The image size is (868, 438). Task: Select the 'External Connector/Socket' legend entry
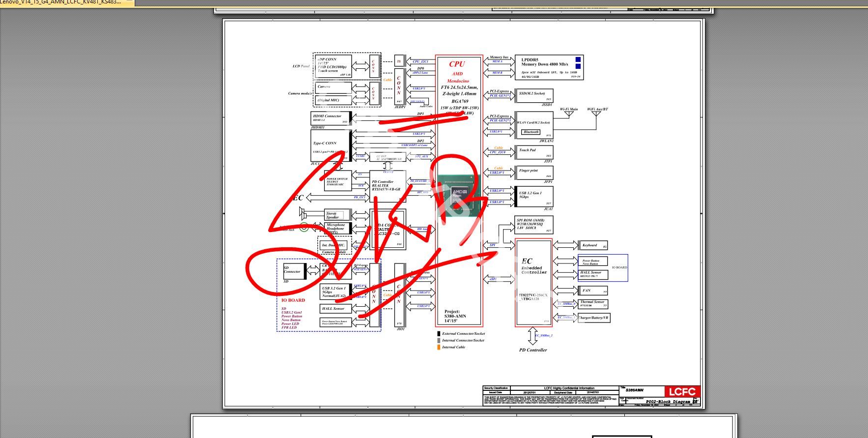point(463,334)
